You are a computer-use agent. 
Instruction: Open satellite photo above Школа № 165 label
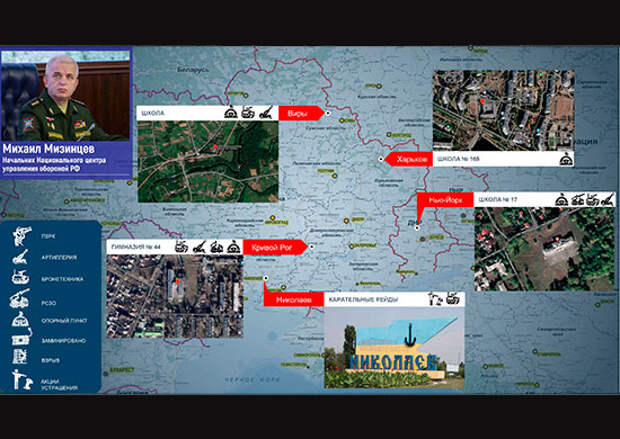point(503,110)
